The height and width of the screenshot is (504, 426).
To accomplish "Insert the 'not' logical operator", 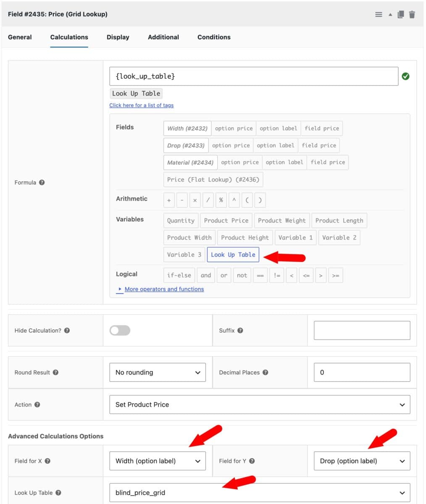I will tap(242, 276).
